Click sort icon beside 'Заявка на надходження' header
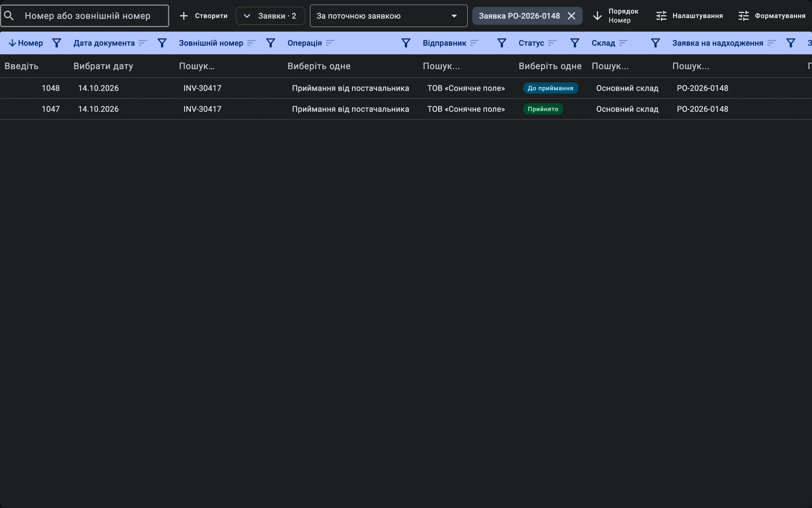Viewport: 812px width, 508px height. (772, 43)
